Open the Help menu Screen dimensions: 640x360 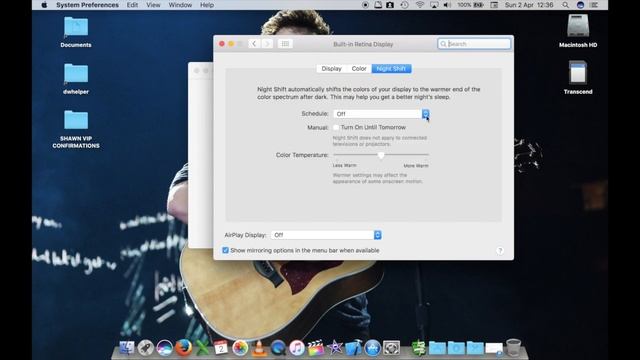coord(207,5)
